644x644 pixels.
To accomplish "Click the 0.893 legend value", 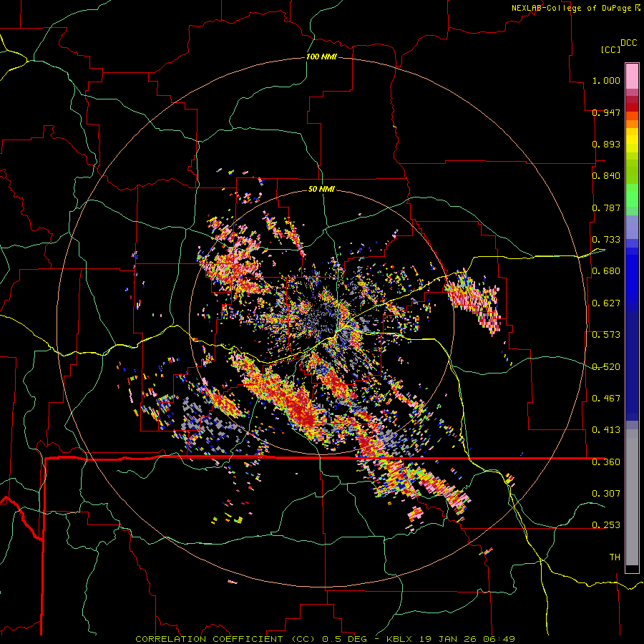I will click(606, 144).
